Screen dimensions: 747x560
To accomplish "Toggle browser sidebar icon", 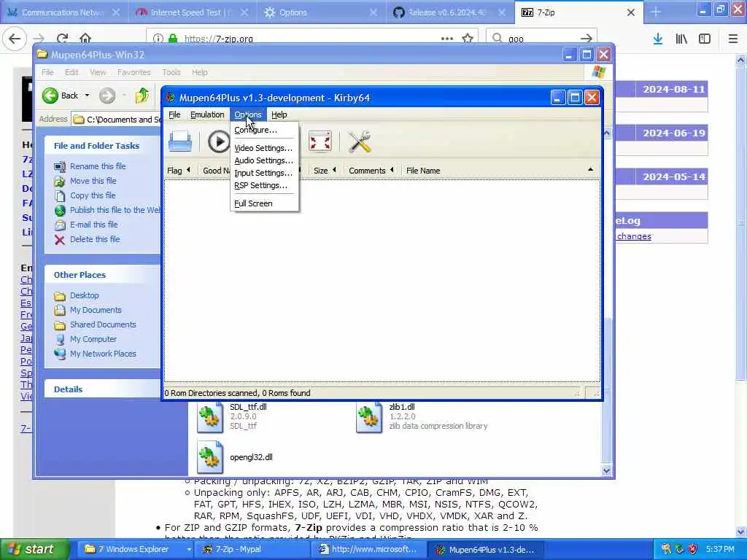I will coord(705,39).
